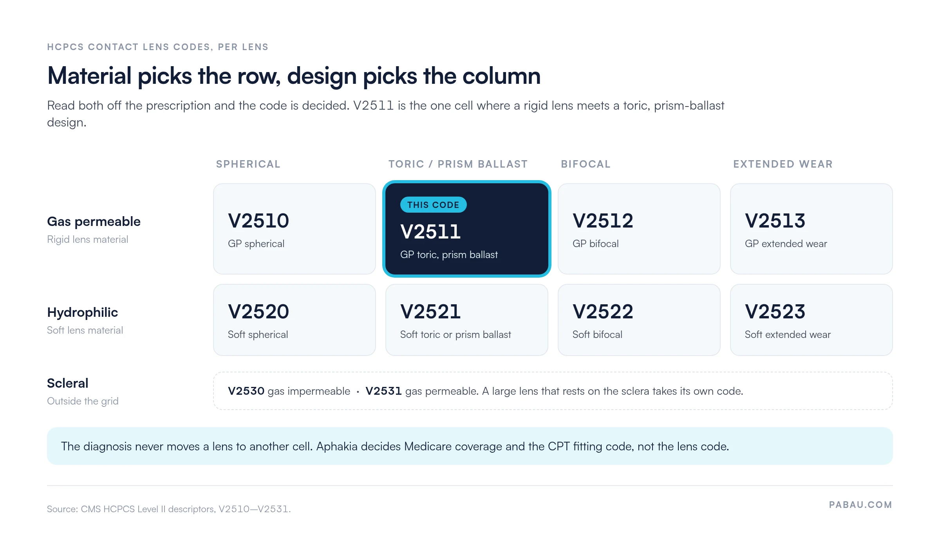Select the V2513 GP extended wear card

click(x=812, y=229)
